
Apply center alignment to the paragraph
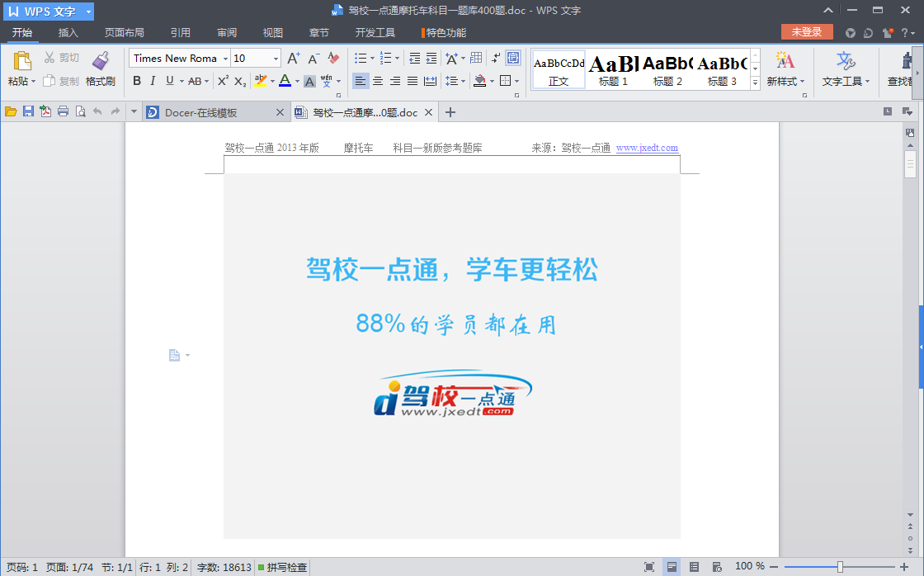click(x=378, y=81)
